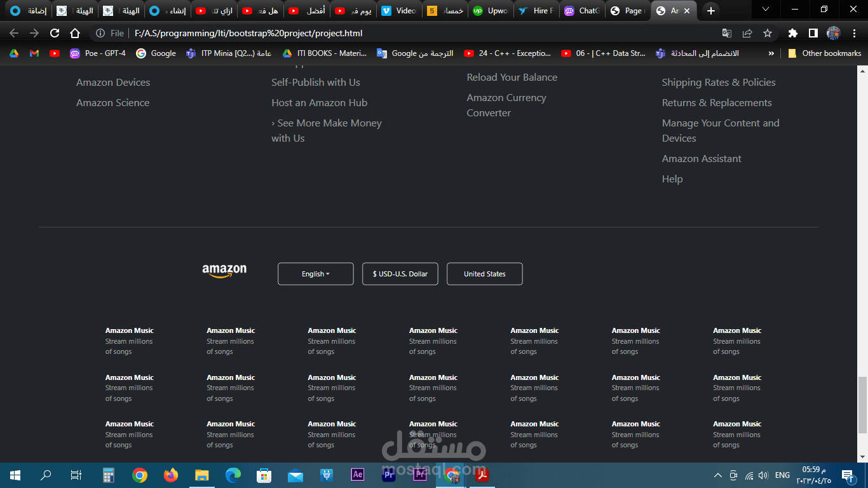Open the ITI BOOKS Drive bookmark
The height and width of the screenshot is (488, 868).
(x=325, y=53)
